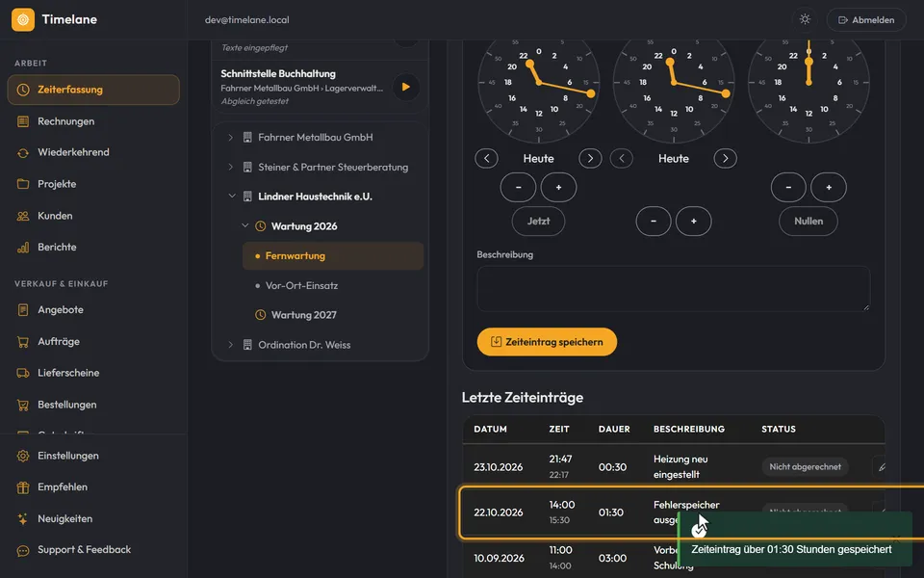The width and height of the screenshot is (924, 578).
Task: Select the Fernwartung task
Action: coord(333,256)
